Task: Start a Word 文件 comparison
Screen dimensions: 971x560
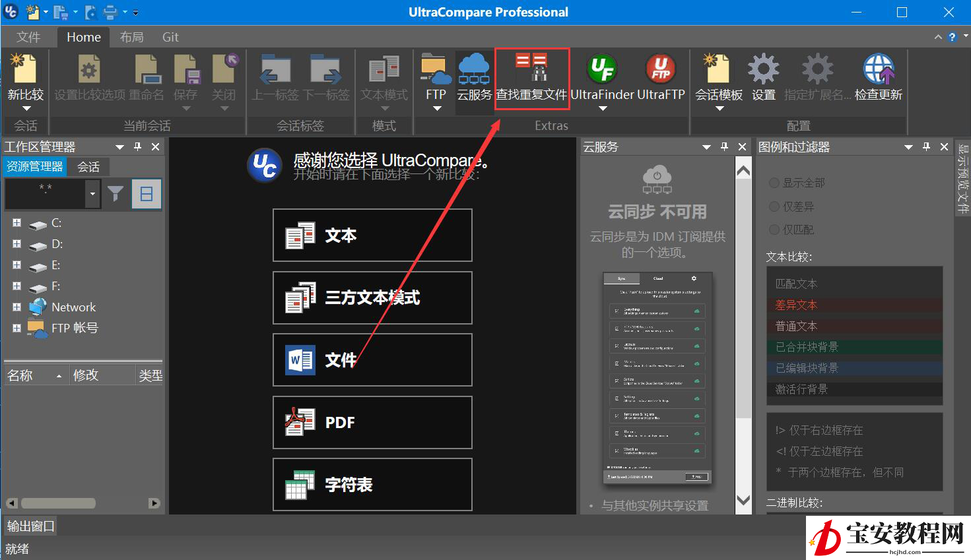Action: tap(372, 359)
